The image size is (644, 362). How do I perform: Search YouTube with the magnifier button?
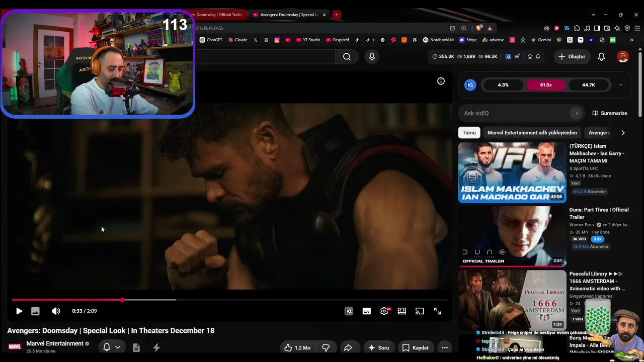pyautogui.click(x=347, y=57)
